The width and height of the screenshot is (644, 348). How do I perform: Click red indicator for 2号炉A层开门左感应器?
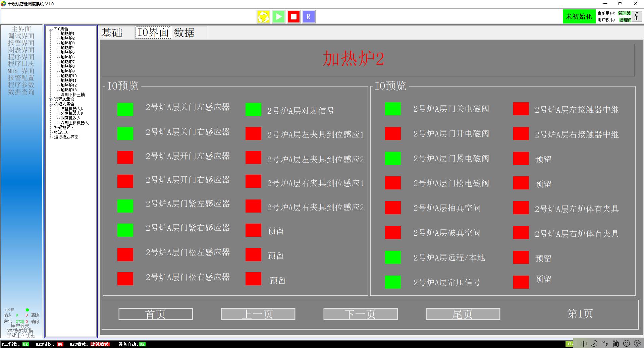click(x=125, y=157)
